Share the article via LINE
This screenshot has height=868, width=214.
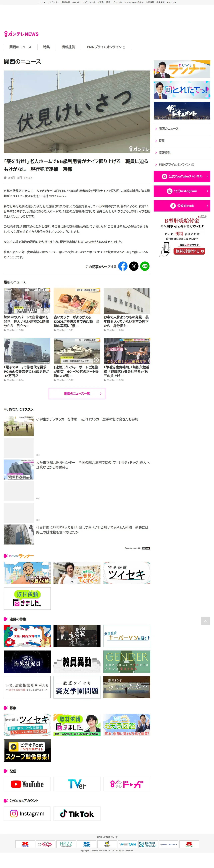point(145,266)
